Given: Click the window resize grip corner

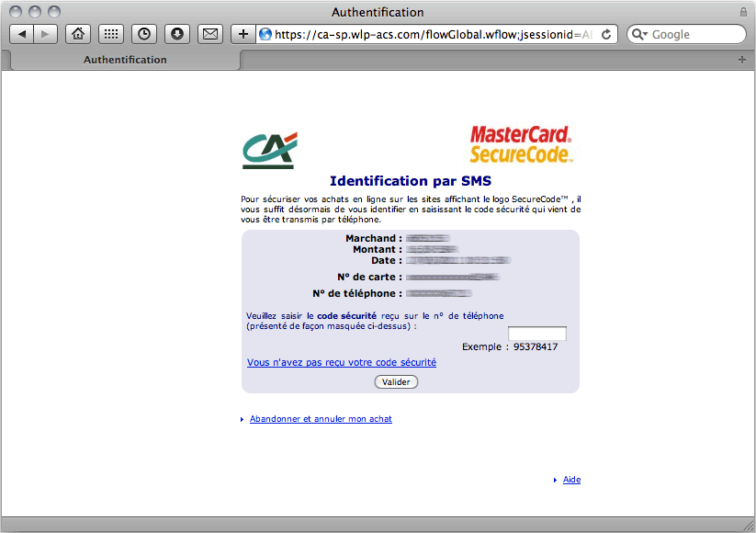Looking at the screenshot, I should tap(749, 526).
